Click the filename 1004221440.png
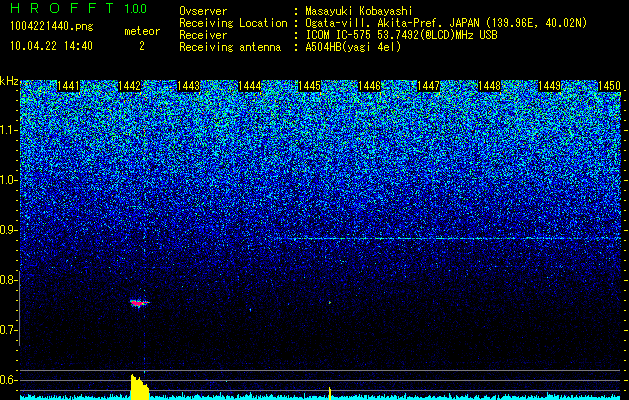This screenshot has width=629, height=400. coord(51,26)
